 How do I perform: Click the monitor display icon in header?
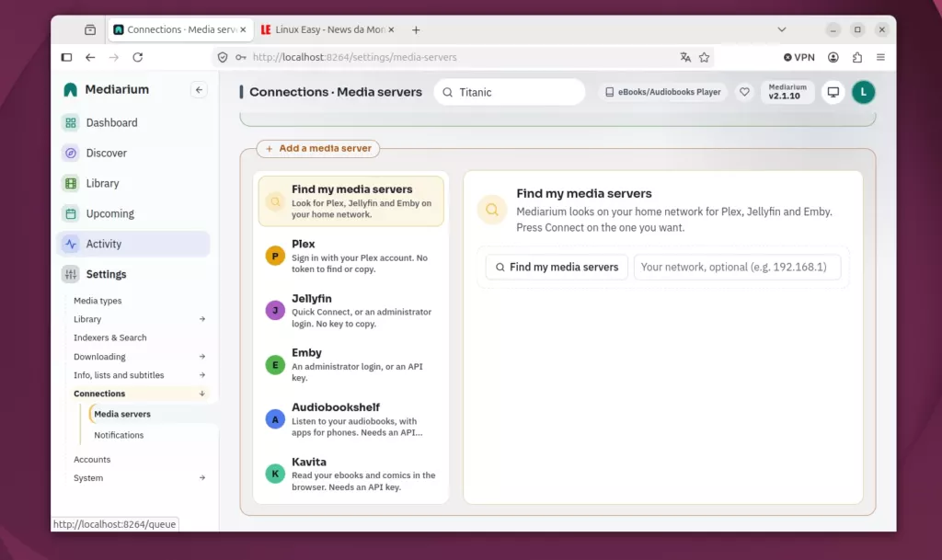[833, 92]
